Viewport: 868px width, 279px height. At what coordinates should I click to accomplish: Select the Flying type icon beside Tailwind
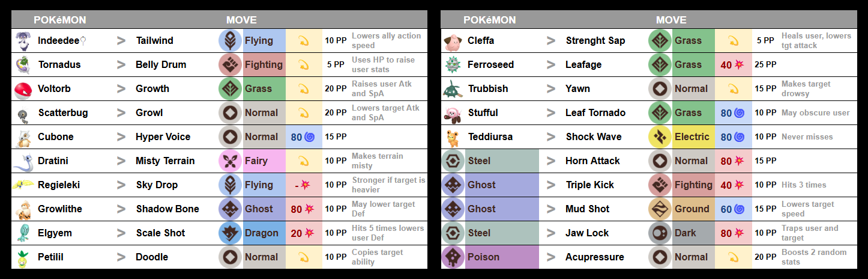[231, 41]
